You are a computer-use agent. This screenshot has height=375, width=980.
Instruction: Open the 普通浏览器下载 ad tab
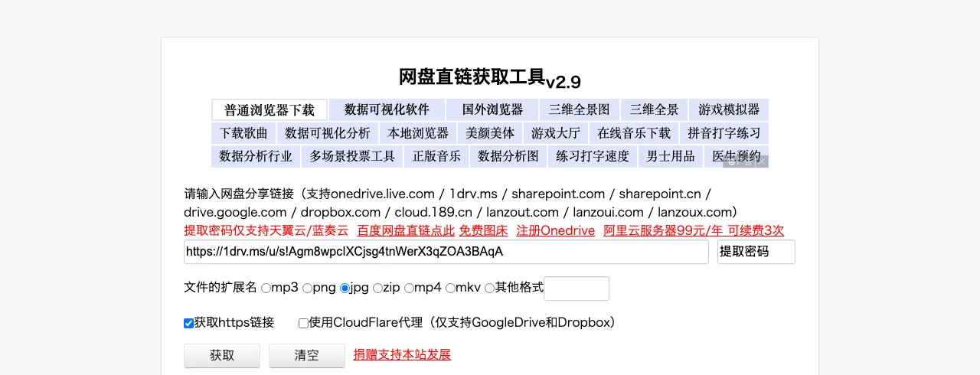(x=269, y=109)
